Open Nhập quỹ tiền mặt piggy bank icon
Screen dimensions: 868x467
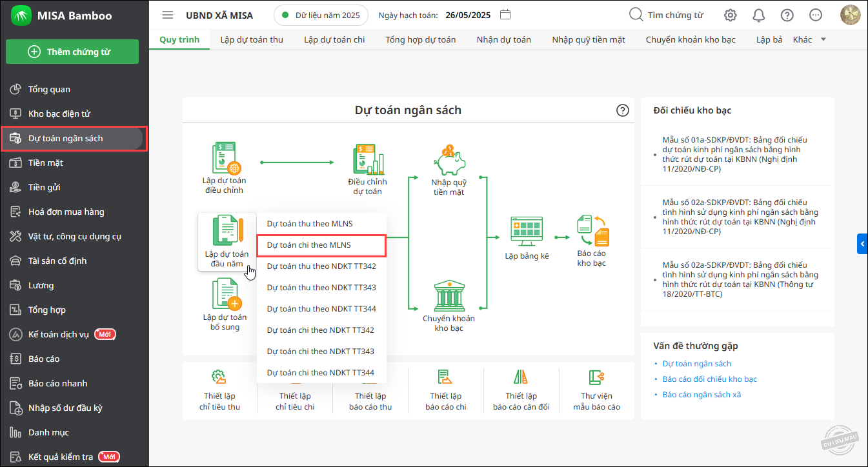tap(449, 160)
